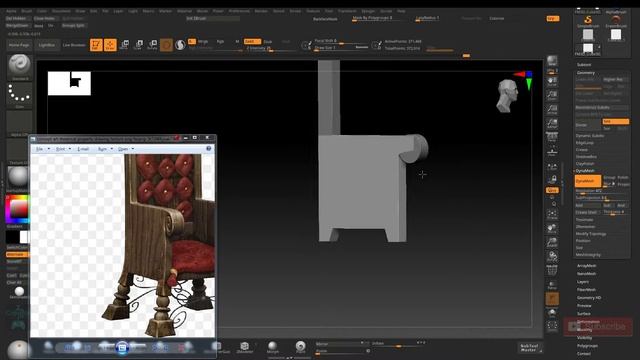This screenshot has height=360, width=640.
Task: Adjust the Z Intensity slider
Action: click(271, 49)
